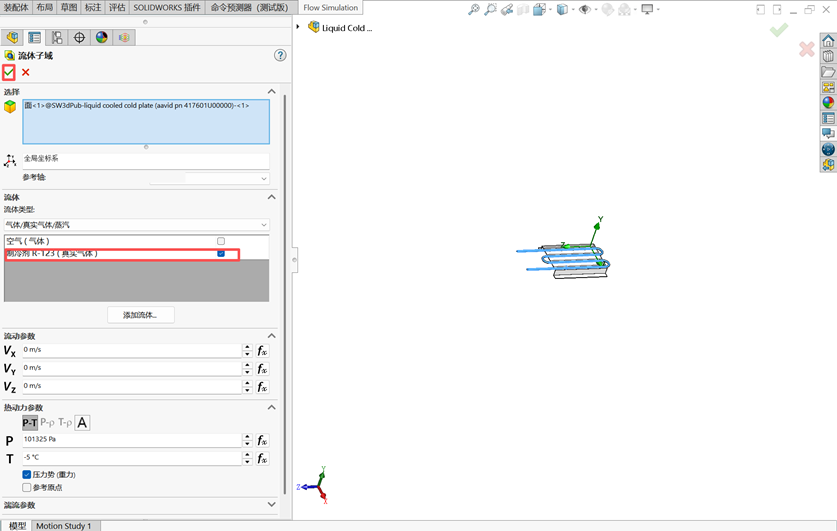Open the Flow Simulation analysis tree tab
The width and height of the screenshot is (837, 531).
tap(124, 37)
